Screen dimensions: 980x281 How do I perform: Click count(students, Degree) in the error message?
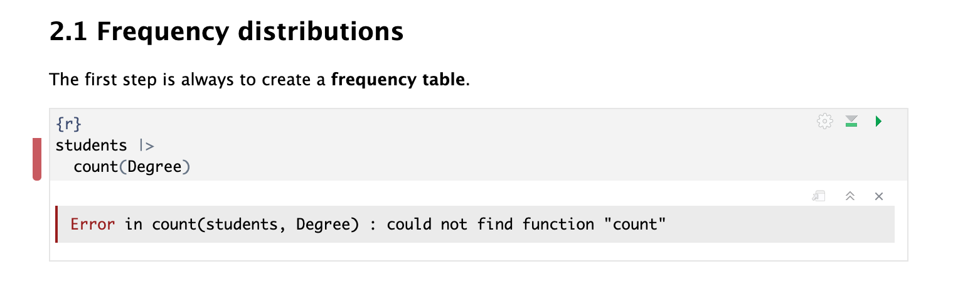coord(255,224)
